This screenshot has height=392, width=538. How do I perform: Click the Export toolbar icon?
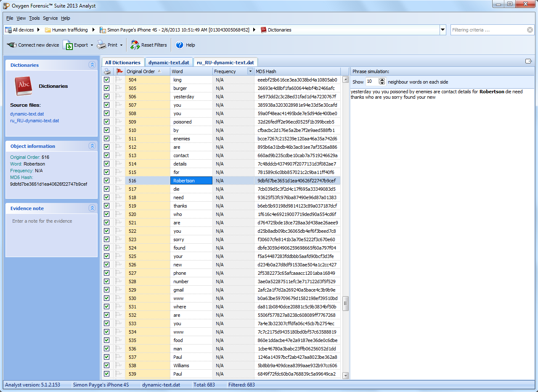click(68, 45)
